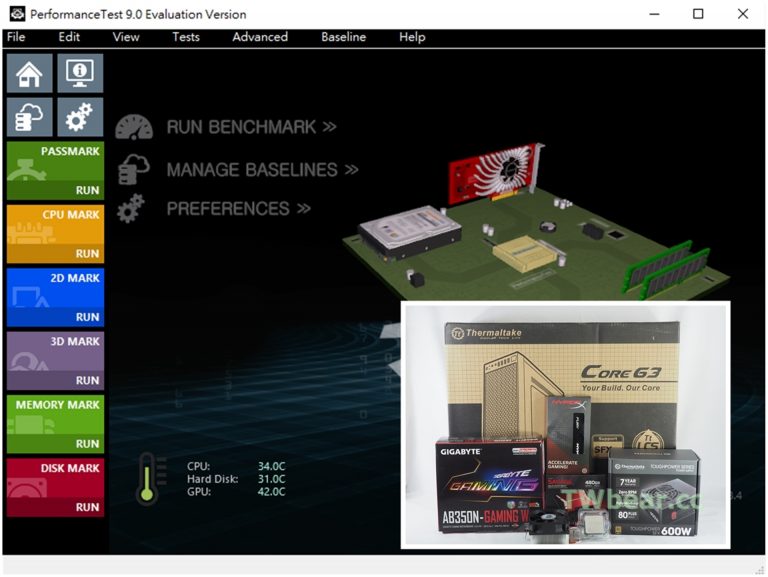Click the Home icon button

coord(30,73)
